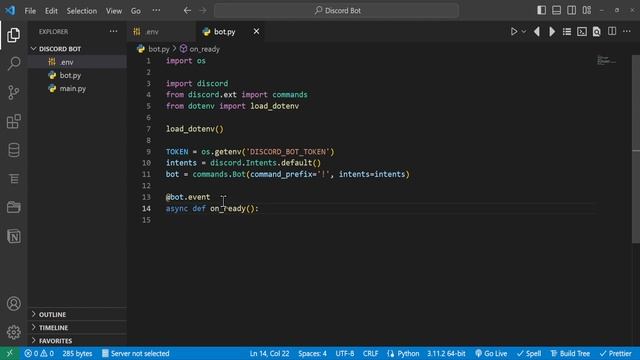The width and height of the screenshot is (640, 360).
Task: Change indentation via Spaces: 4
Action: [312, 353]
